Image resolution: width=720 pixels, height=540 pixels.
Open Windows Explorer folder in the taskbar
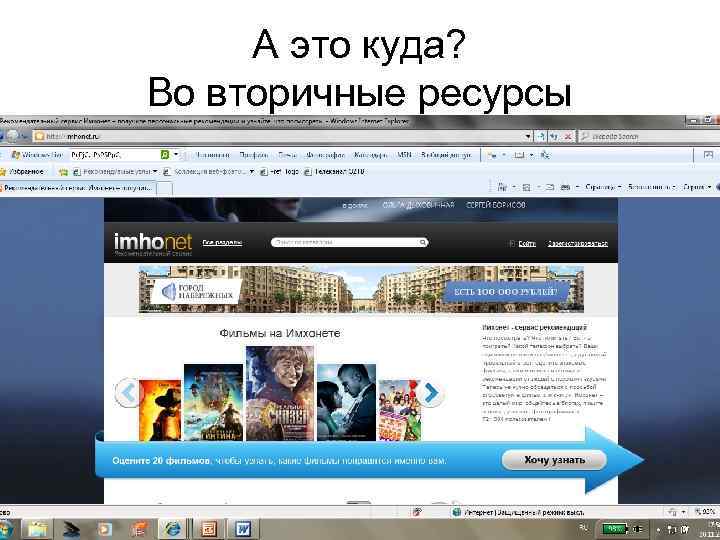coord(39,529)
